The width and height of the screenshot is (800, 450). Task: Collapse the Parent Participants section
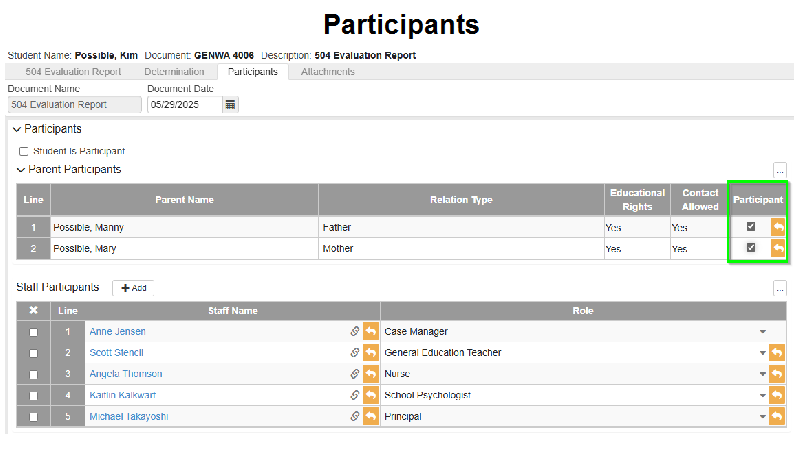pyautogui.click(x=21, y=170)
